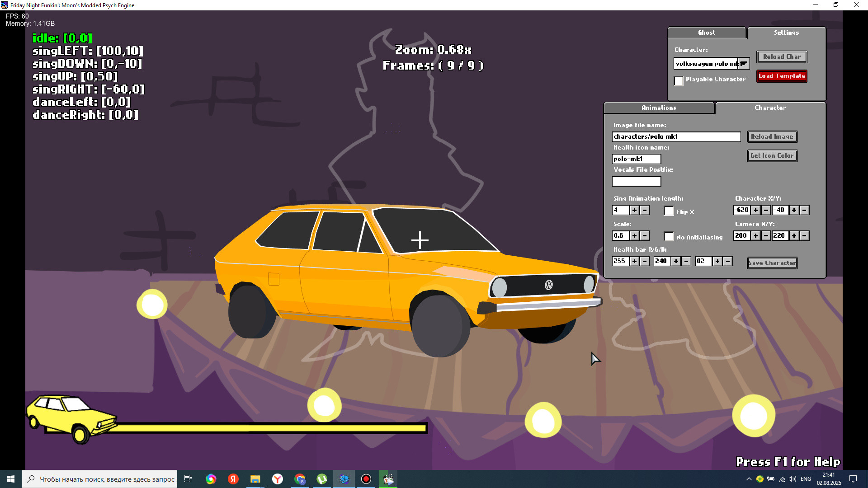Screen dimensions: 868x488
Task: Click the Image file name text field
Action: (x=676, y=136)
